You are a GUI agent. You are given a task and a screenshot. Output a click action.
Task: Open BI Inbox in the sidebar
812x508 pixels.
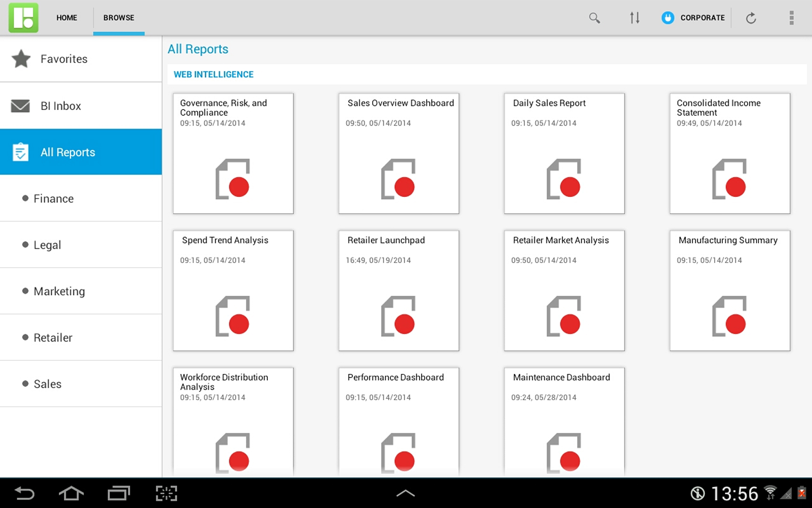click(x=81, y=106)
